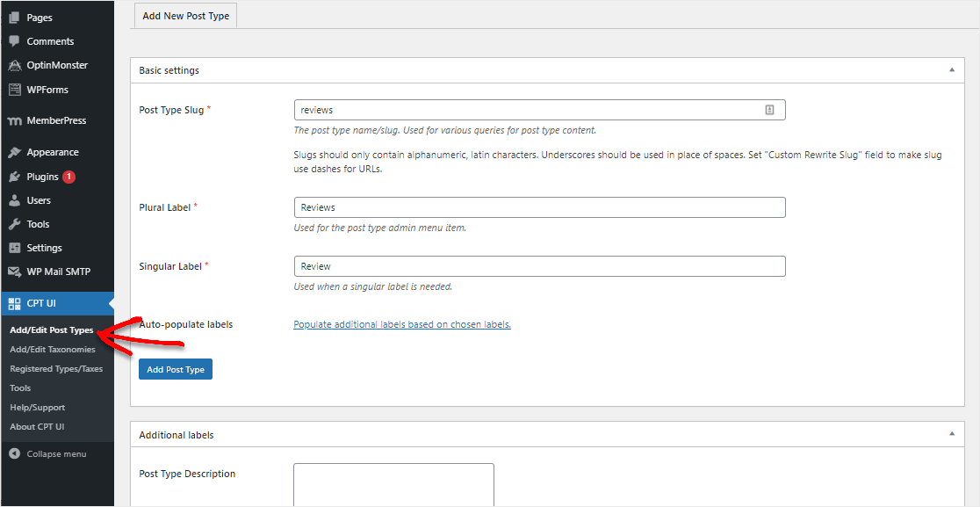Click into the Post Type Description textarea
The width and height of the screenshot is (980, 507).
(393, 484)
